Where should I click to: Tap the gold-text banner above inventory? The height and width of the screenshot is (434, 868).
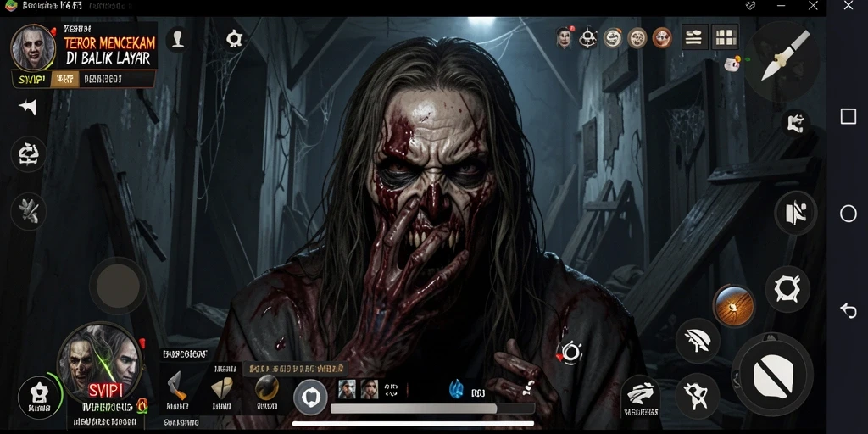[294, 368]
